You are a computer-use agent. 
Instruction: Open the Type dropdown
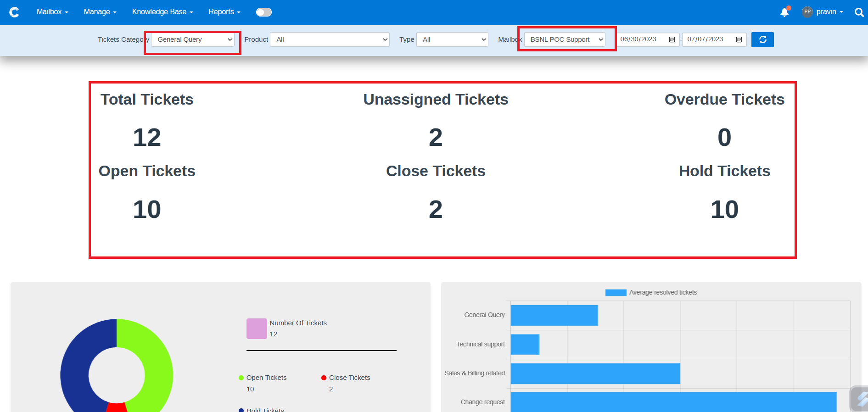point(452,39)
